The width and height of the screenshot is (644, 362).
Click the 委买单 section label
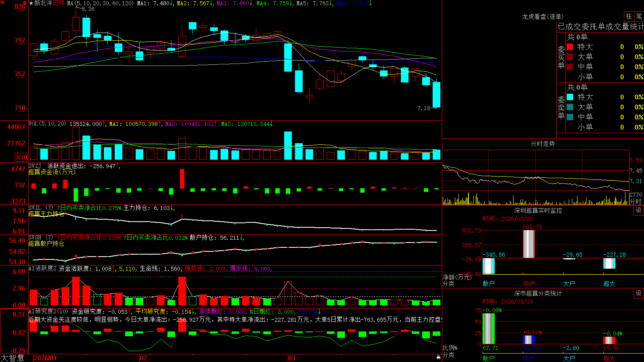coord(561,58)
